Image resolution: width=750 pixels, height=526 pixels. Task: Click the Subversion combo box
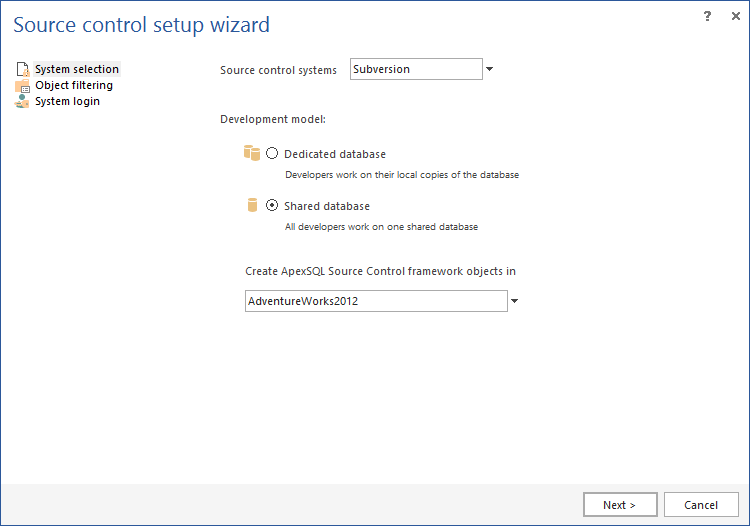[416, 70]
